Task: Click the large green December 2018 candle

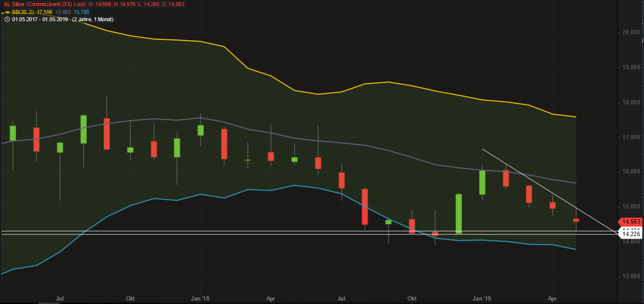Action: [x=459, y=214]
